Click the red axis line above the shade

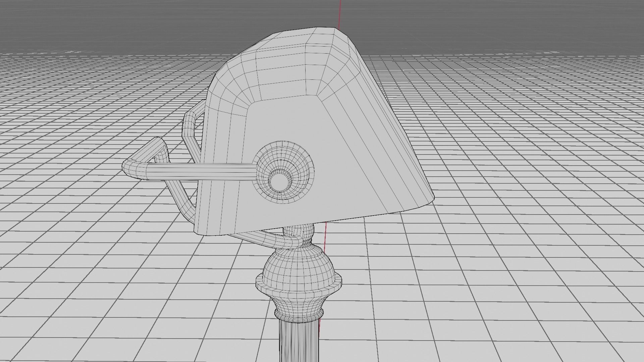340,13
